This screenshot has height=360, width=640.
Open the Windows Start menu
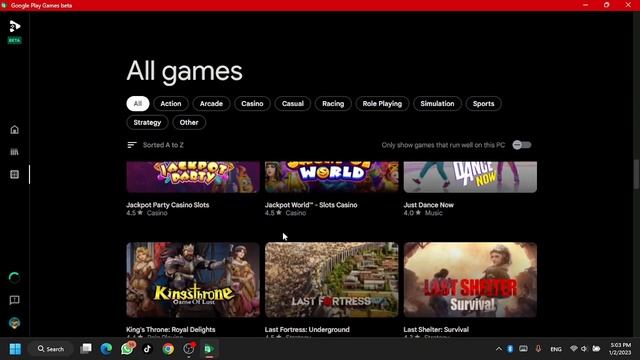15,349
